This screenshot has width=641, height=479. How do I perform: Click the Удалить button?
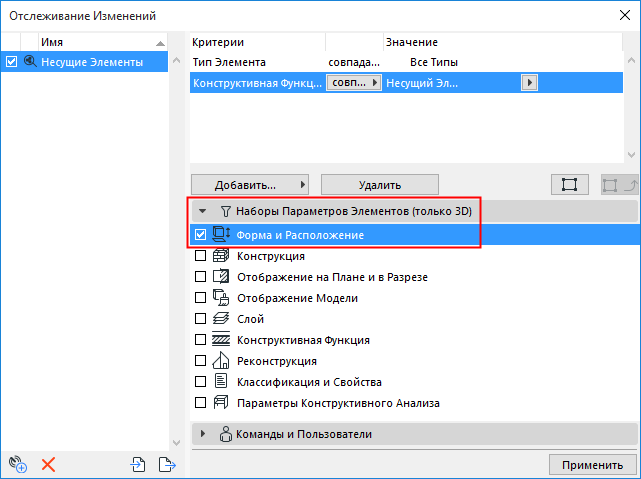click(381, 185)
